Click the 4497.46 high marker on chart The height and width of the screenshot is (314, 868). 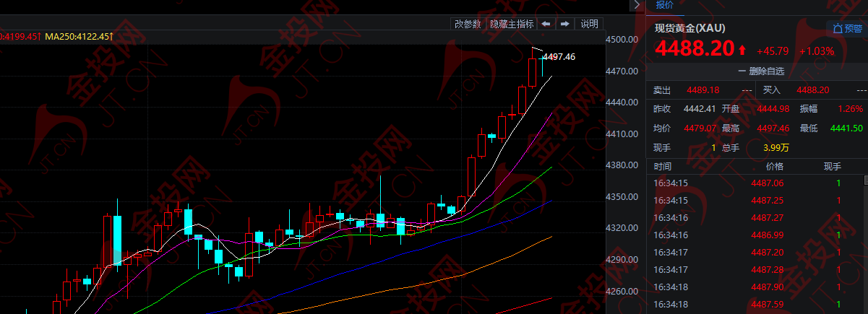click(559, 56)
